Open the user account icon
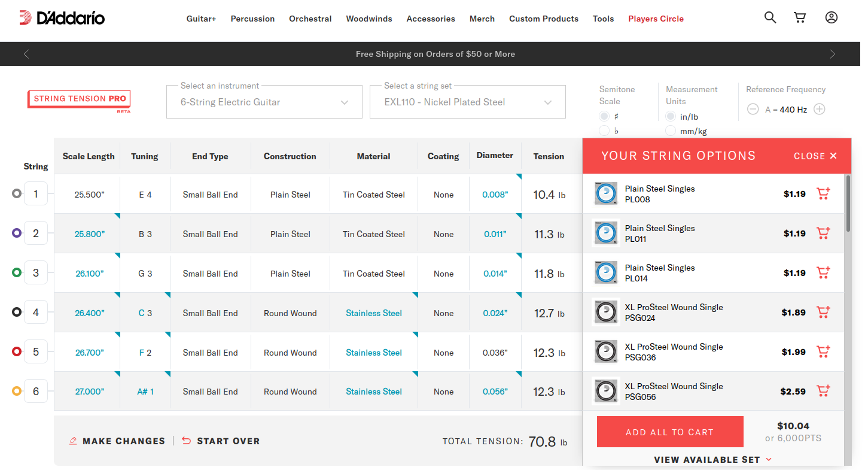This screenshot has height=470, width=868. [x=832, y=18]
